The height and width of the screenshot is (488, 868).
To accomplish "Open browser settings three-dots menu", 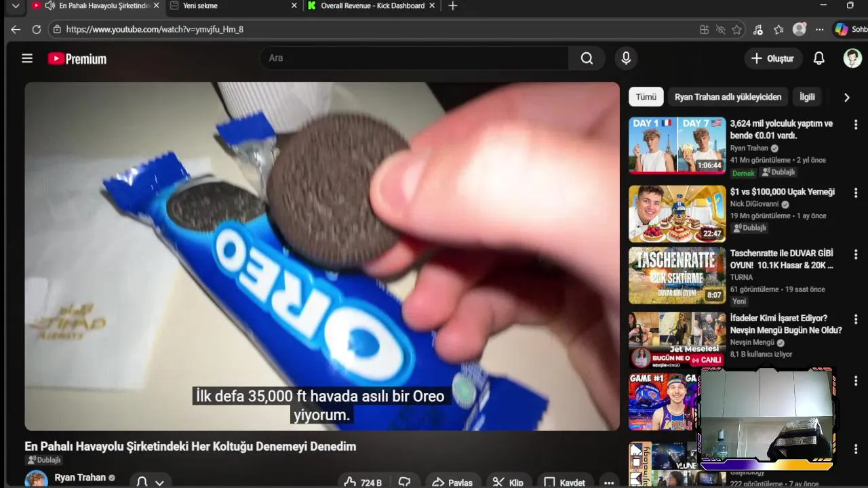I will point(820,30).
